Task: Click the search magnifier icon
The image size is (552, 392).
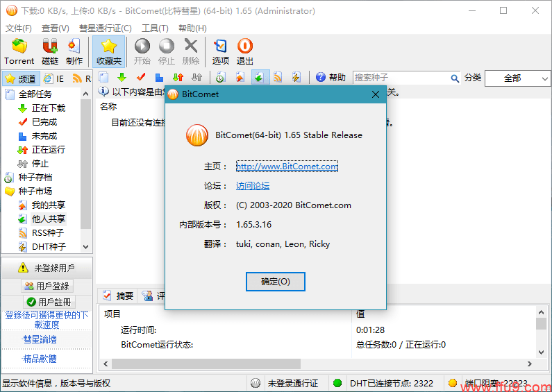Action: pos(455,78)
